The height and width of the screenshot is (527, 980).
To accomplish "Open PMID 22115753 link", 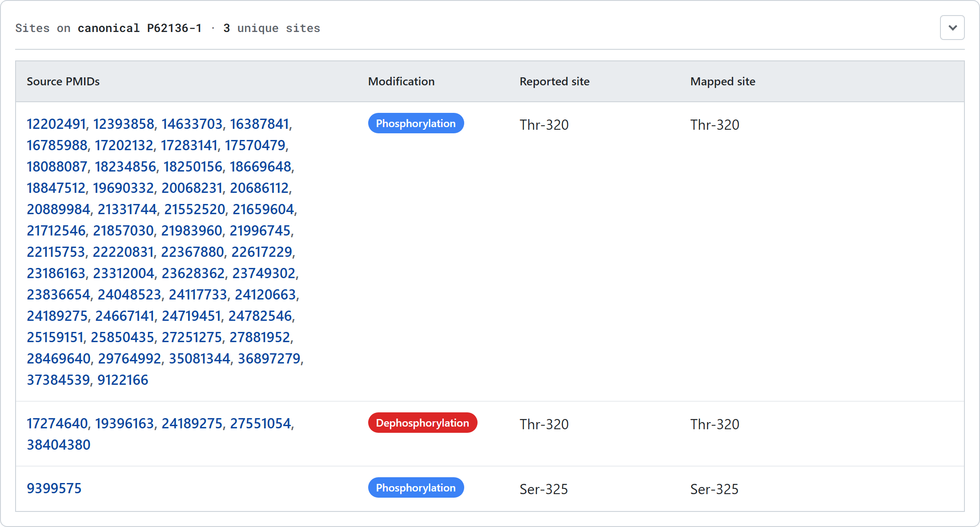I will (56, 252).
